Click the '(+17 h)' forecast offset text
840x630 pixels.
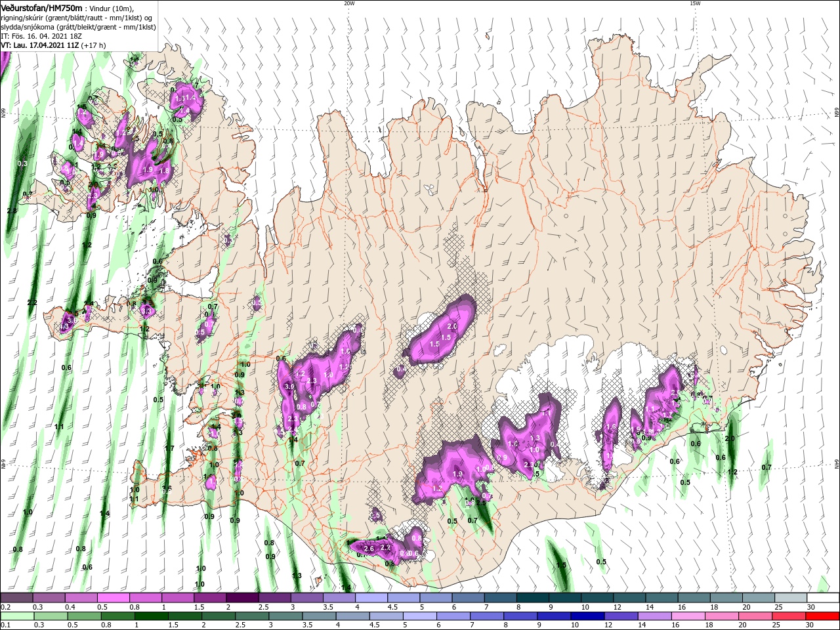(x=94, y=45)
